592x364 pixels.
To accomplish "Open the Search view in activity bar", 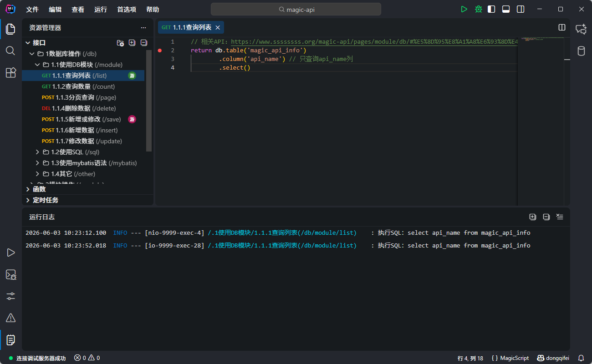I will tap(10, 51).
